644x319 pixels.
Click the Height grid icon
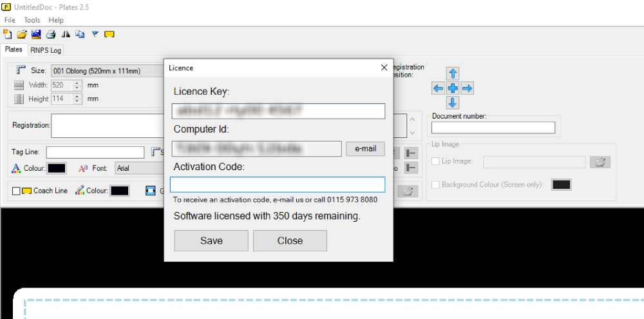(x=19, y=99)
